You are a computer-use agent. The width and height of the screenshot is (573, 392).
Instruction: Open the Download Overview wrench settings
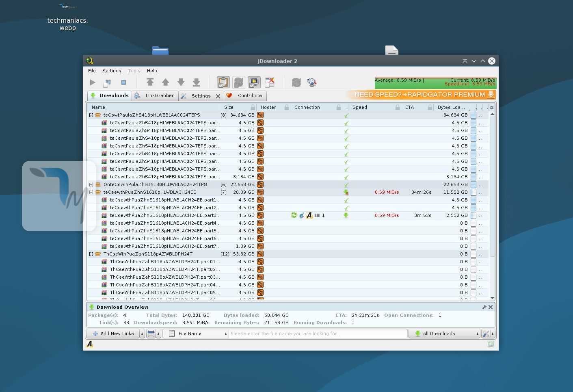[484, 307]
